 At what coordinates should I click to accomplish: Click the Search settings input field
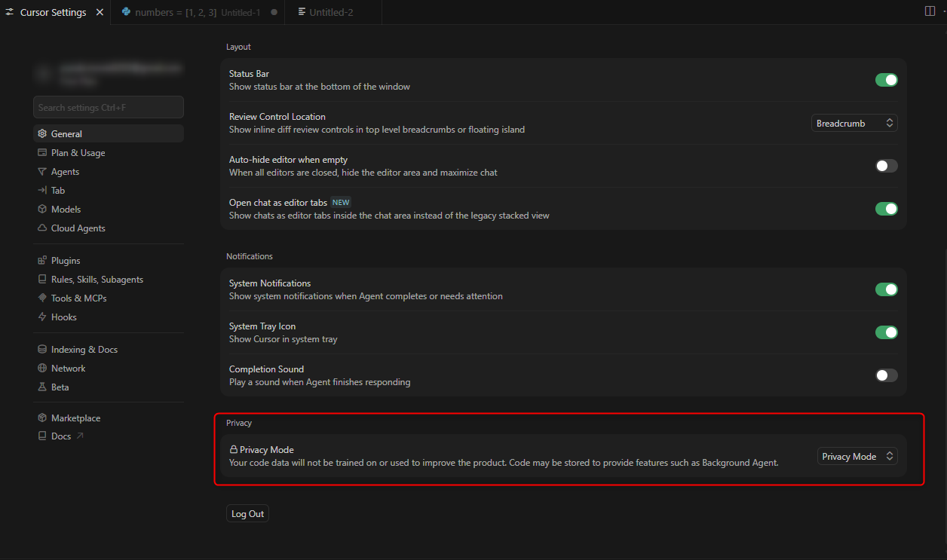[109, 108]
